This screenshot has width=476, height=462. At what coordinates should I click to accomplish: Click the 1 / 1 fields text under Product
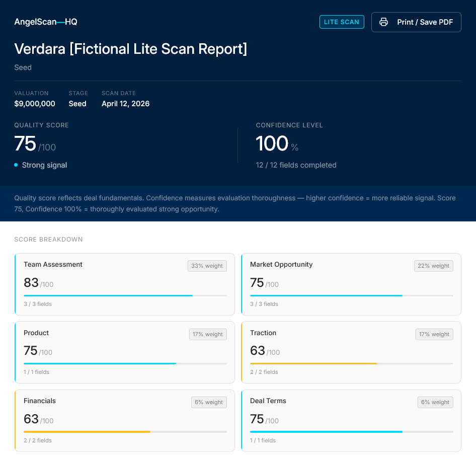point(36,372)
